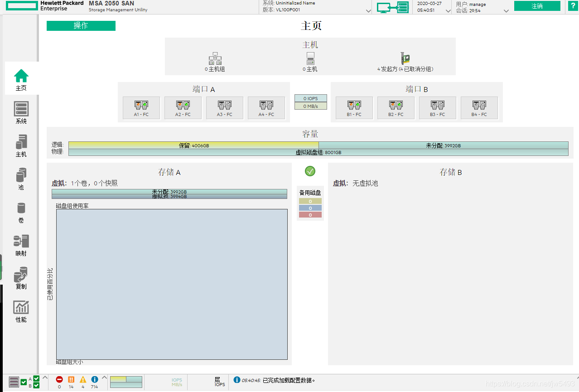
Task: Click the system connection icon in header
Action: 392,7
